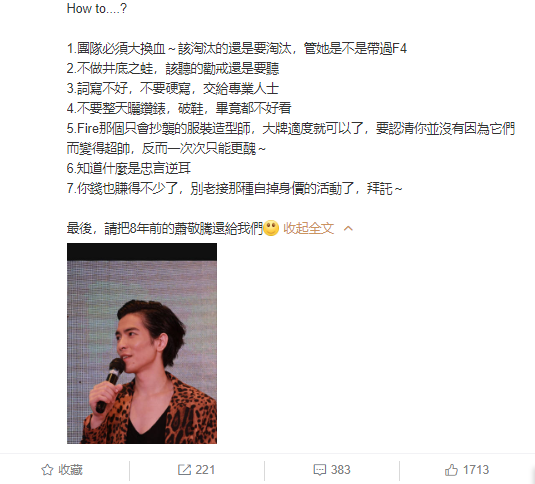Click line 3 about 專業人士

click(x=173, y=89)
